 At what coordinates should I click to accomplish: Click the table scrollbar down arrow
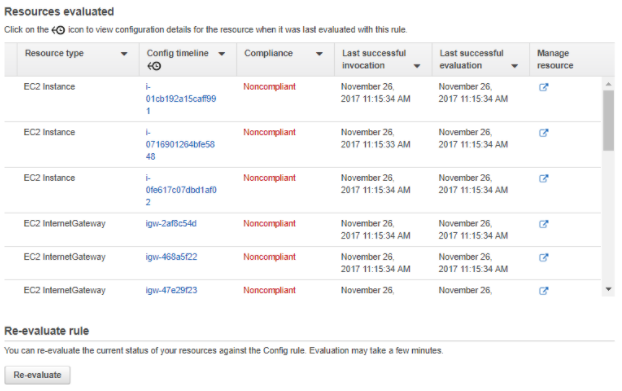tap(609, 289)
